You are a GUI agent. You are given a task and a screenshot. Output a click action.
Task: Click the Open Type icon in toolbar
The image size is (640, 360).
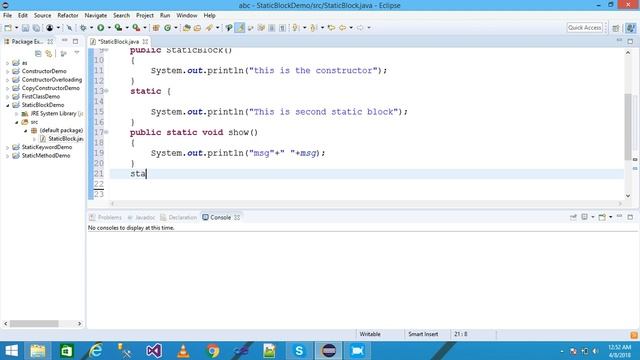(187, 28)
